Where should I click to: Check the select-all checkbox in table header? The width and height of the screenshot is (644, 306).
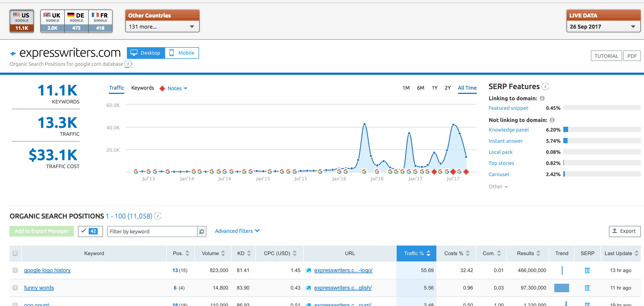(15, 253)
